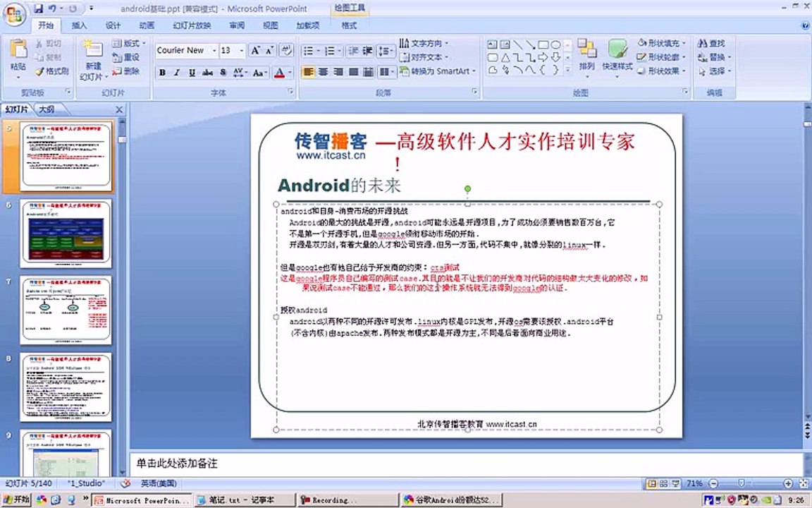Delete the current slide with 删除
Viewport: 812px width, 508px height.
point(126,71)
